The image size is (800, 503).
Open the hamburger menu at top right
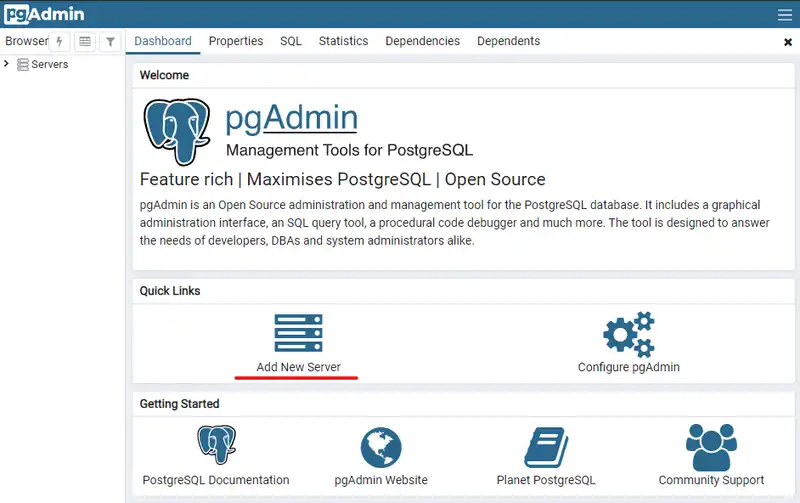pyautogui.click(x=785, y=14)
